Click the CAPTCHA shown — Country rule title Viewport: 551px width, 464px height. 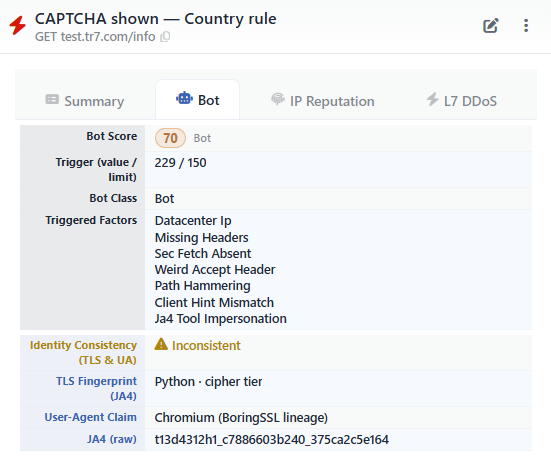156,19
